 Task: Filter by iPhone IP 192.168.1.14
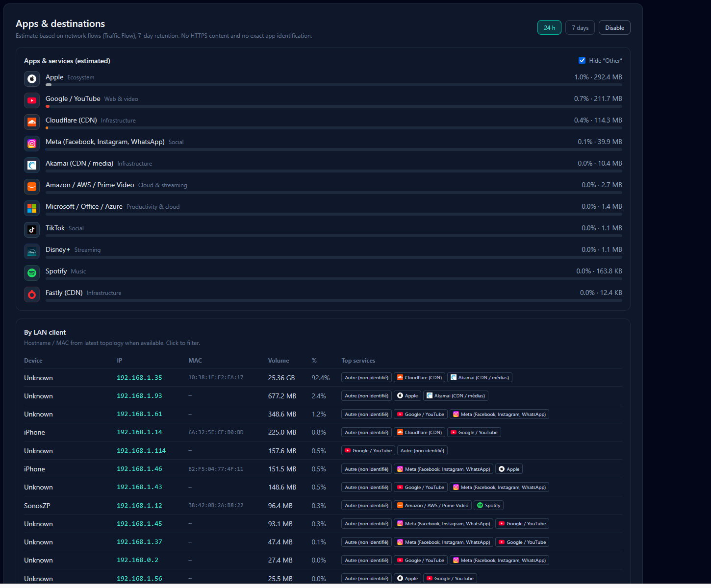(x=139, y=432)
